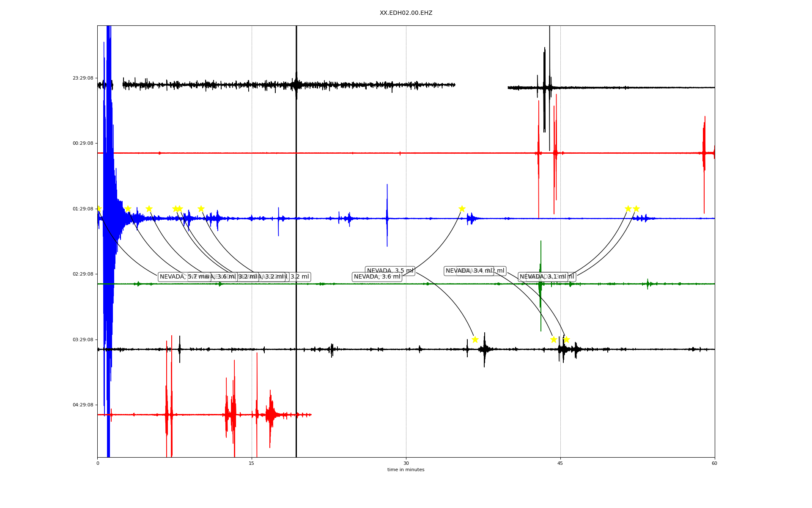
Task: Click the yellow star near minute 3 on the blue trace
Action: 128,209
